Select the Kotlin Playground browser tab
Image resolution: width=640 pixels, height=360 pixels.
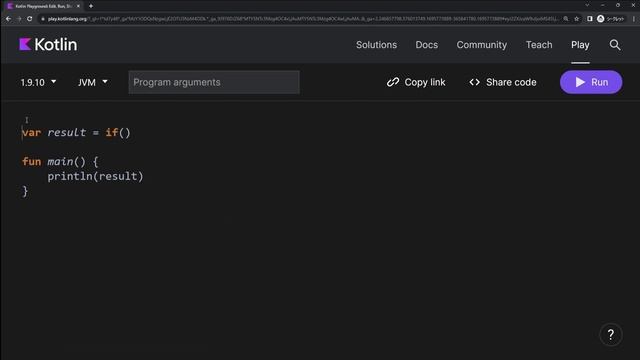(43, 6)
